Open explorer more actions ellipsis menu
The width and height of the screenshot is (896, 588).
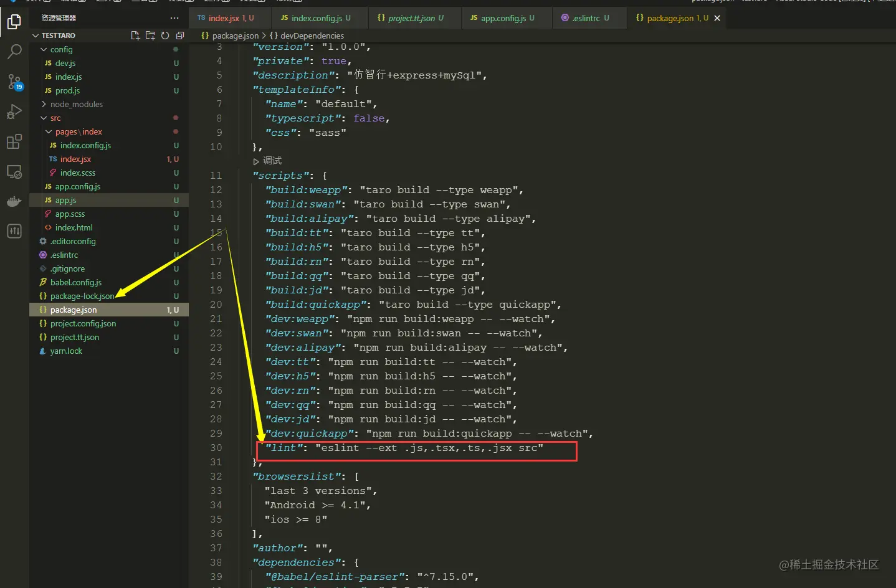pos(174,18)
